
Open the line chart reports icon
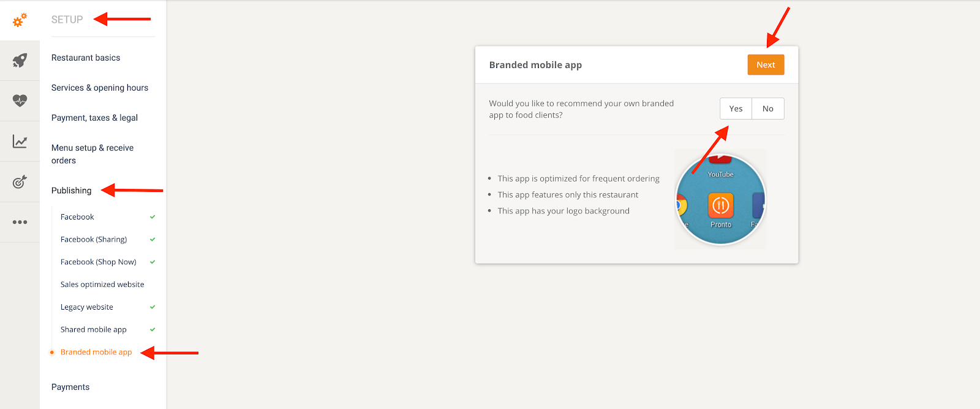[x=20, y=142]
